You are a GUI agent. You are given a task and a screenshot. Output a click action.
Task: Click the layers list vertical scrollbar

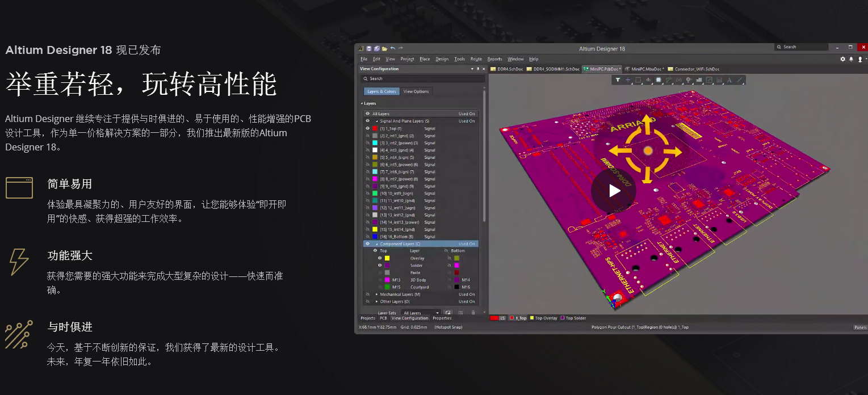[484, 156]
